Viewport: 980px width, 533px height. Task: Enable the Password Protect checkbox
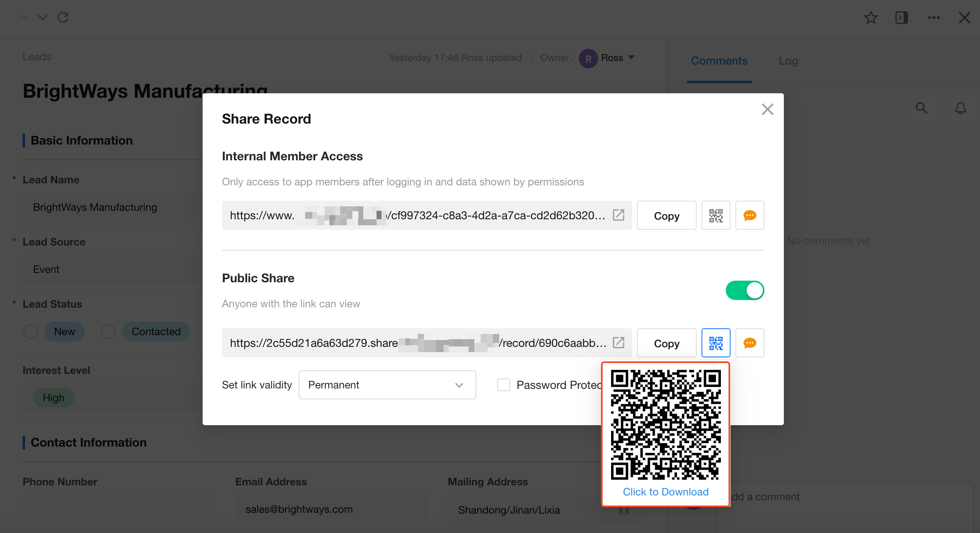tap(504, 385)
